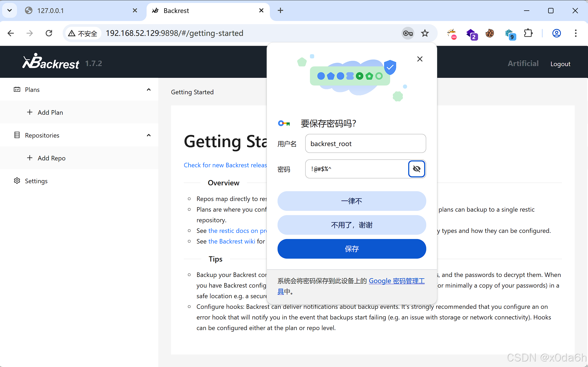Open the cookie extension icon
Viewport: 588px width, 367px height.
[x=490, y=33]
